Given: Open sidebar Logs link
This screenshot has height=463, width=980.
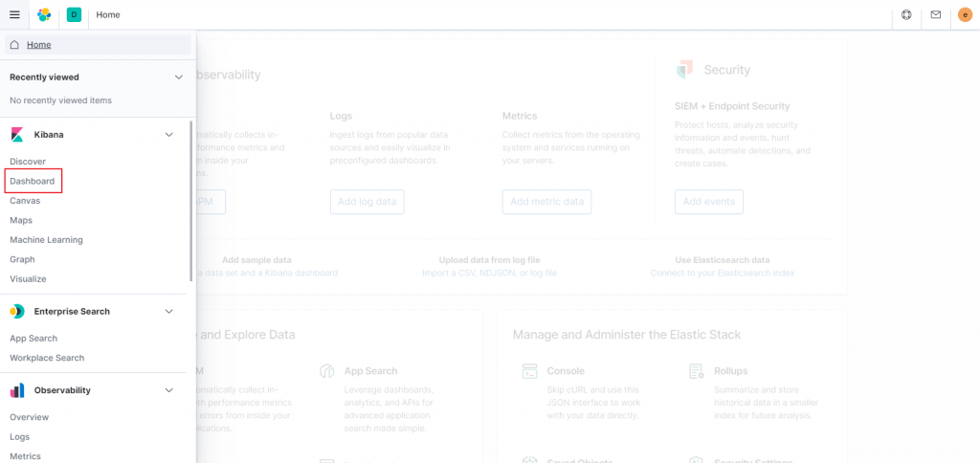Looking at the screenshot, I should tap(20, 437).
